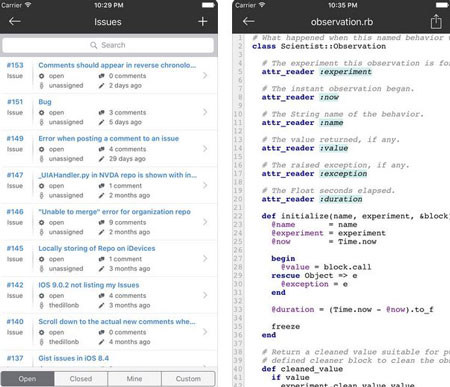Screen dimensions: 450x387
Task: Open '"Unable to merge" error' issue
Action: 114,212
